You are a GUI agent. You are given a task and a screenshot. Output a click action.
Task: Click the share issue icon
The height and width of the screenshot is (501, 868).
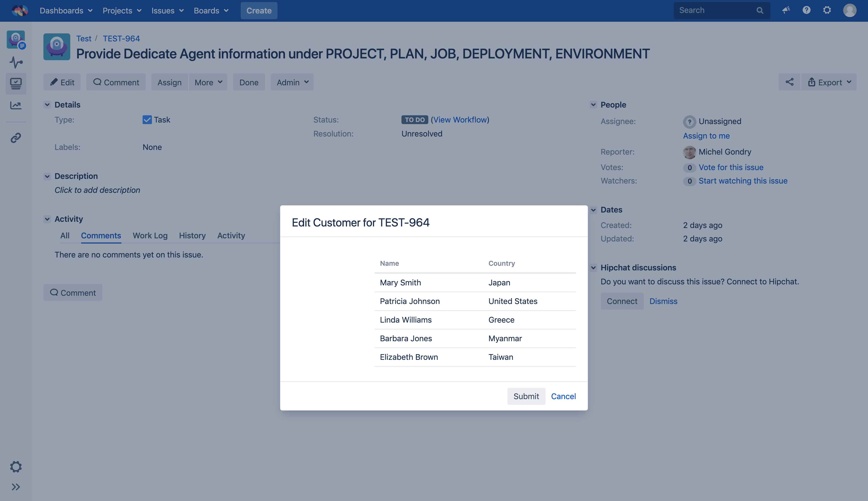(x=789, y=82)
